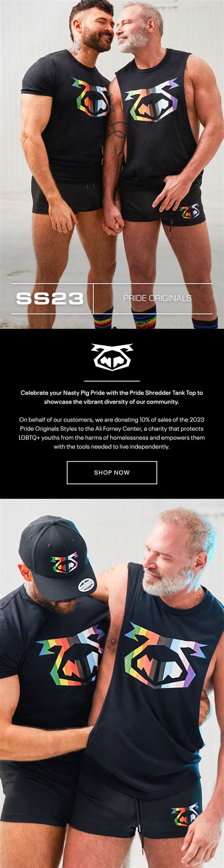Viewport: 224px width, 868px height.
Task: Click the black baseball cap
Action: (x=57, y=560)
